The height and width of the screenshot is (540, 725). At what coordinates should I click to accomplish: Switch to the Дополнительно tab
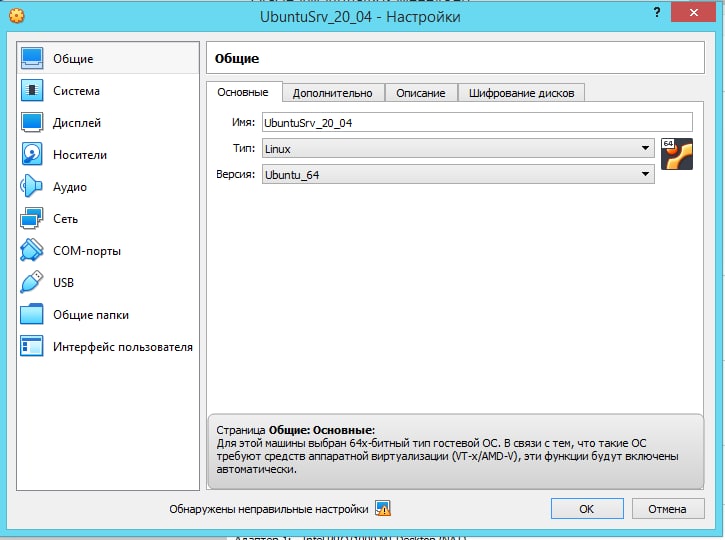click(x=332, y=93)
